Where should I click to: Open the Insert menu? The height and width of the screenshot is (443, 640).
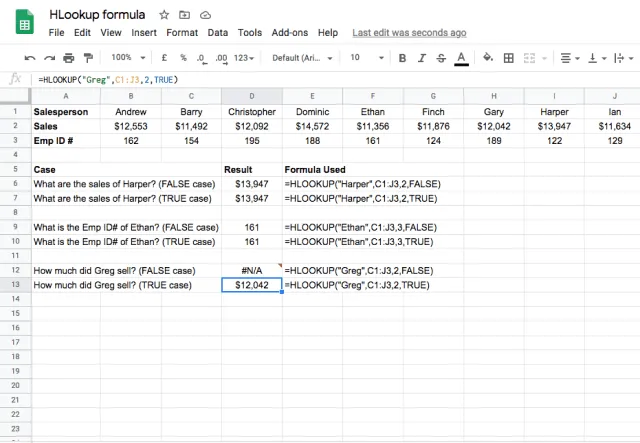[144, 33]
